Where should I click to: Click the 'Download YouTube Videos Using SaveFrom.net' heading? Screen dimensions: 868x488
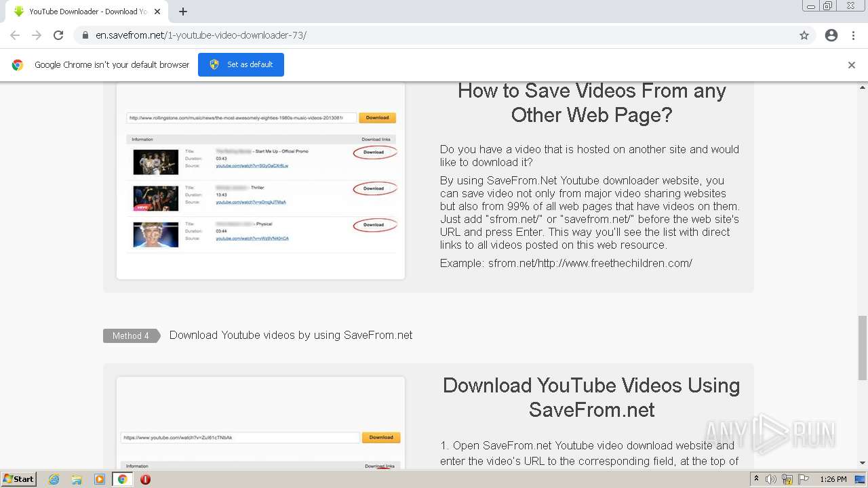[591, 397]
